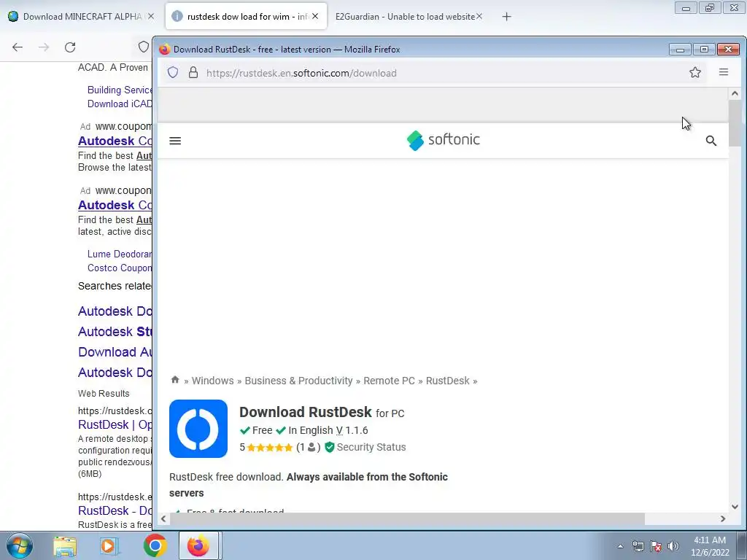Click the RustDesk app icon
The width and height of the screenshot is (747, 560).
pos(198,429)
